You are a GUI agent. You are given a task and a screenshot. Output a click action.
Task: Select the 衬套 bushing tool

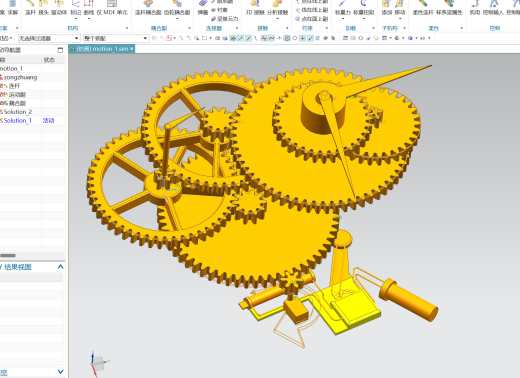tap(220, 10)
